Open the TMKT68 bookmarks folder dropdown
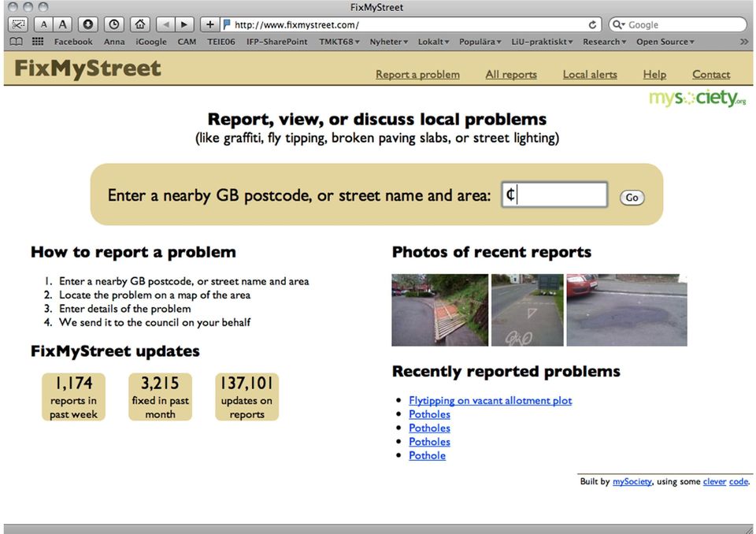Screen dimensions: 756x534 pyautogui.click(x=339, y=42)
